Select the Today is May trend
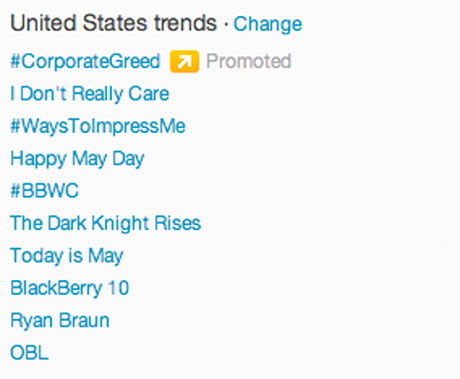 point(67,256)
